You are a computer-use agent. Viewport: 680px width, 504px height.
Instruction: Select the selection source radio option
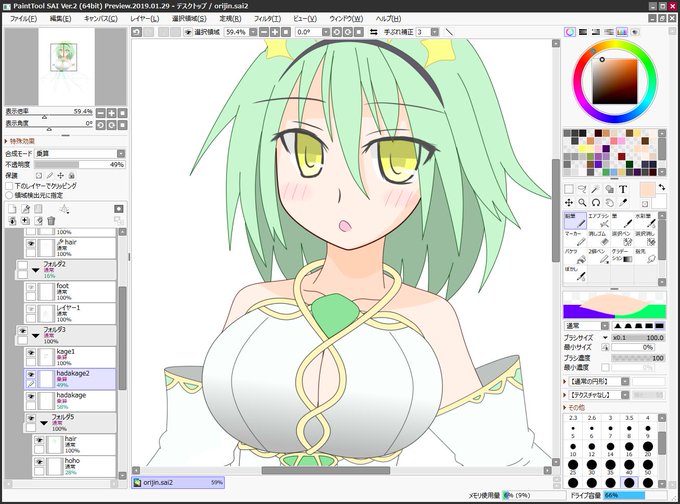click(9, 195)
